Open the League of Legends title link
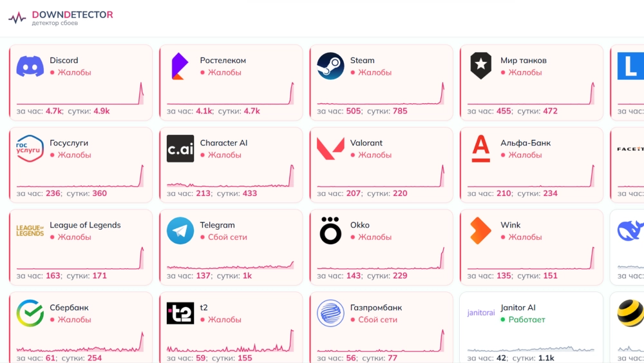 click(85, 225)
